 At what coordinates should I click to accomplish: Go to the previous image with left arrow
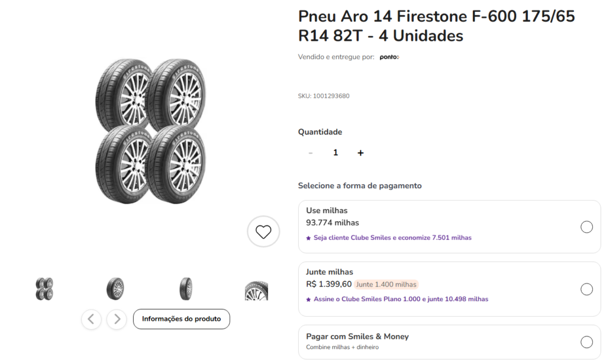coord(91,319)
